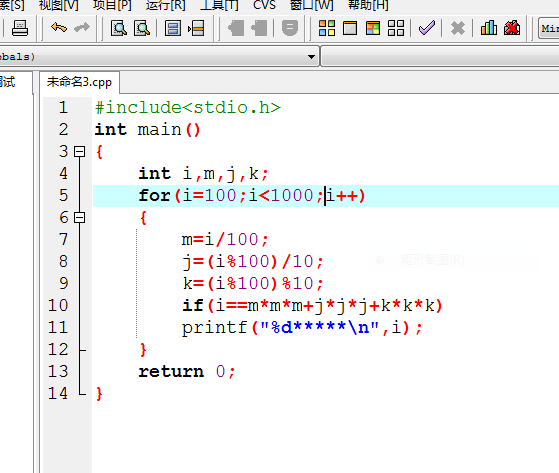559x473 pixels.
Task: Select the 未命名3.cpp file tab
Action: coord(79,82)
